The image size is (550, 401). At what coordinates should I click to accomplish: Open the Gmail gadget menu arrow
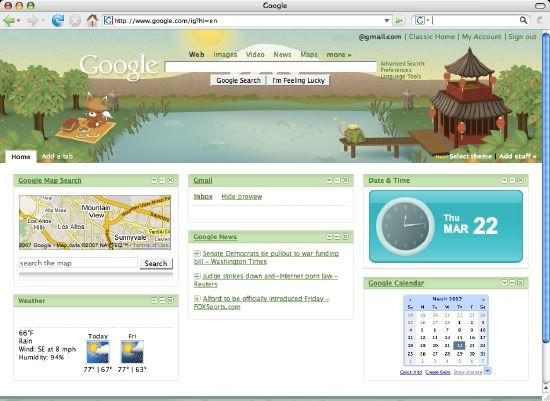coord(329,180)
